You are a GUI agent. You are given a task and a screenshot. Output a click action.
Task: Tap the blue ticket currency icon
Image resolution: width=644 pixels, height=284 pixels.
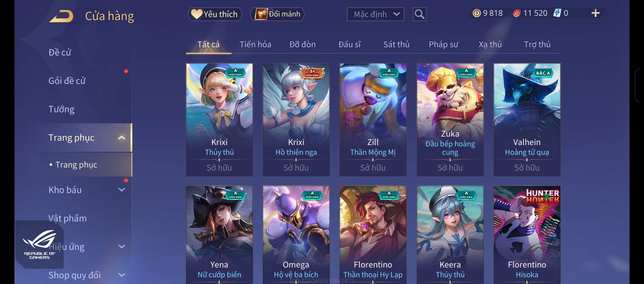pyautogui.click(x=557, y=13)
